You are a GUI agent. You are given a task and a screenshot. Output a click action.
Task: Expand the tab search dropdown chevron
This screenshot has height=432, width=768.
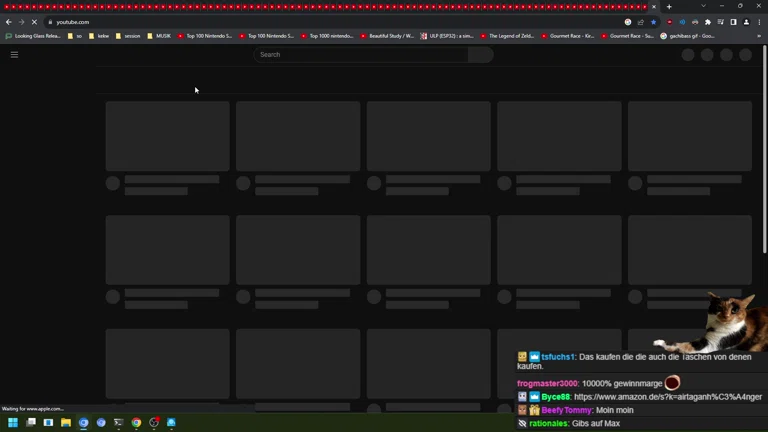pos(703,6)
